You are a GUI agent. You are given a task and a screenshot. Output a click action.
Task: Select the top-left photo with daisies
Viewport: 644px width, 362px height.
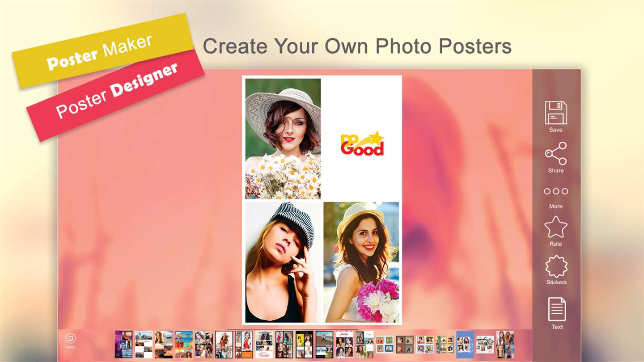pyautogui.click(x=283, y=139)
